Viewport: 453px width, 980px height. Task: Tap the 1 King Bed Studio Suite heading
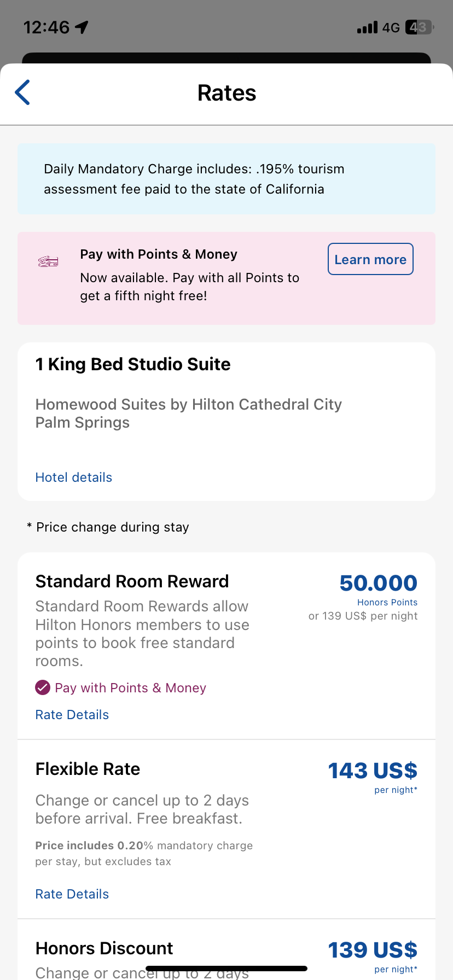coord(133,364)
